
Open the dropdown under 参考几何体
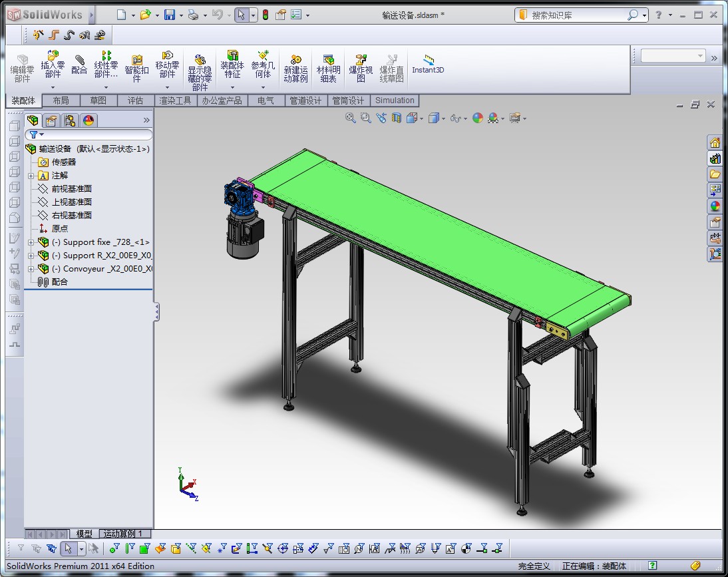tap(263, 87)
